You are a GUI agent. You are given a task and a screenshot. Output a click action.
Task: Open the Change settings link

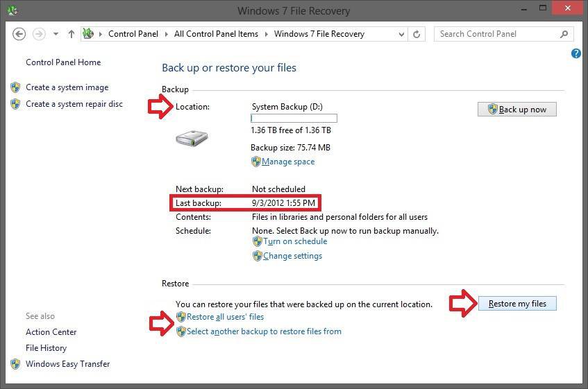292,256
